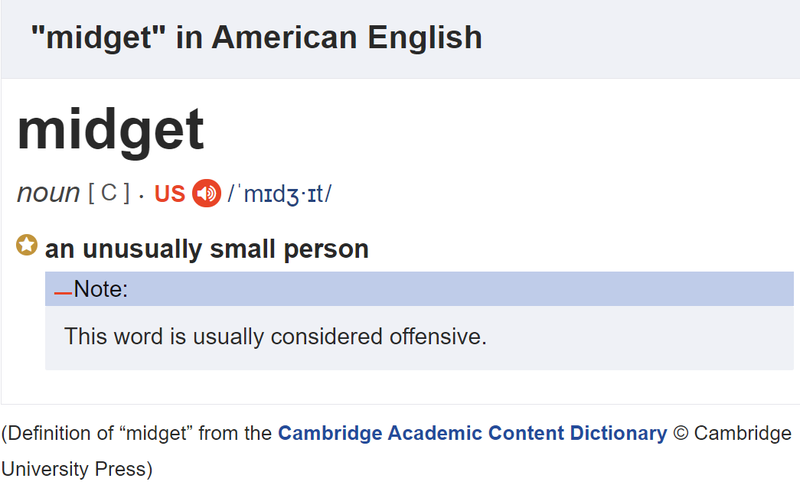This screenshot has width=800, height=485.
Task: Click the "noun" part of speech label
Action: click(x=48, y=193)
